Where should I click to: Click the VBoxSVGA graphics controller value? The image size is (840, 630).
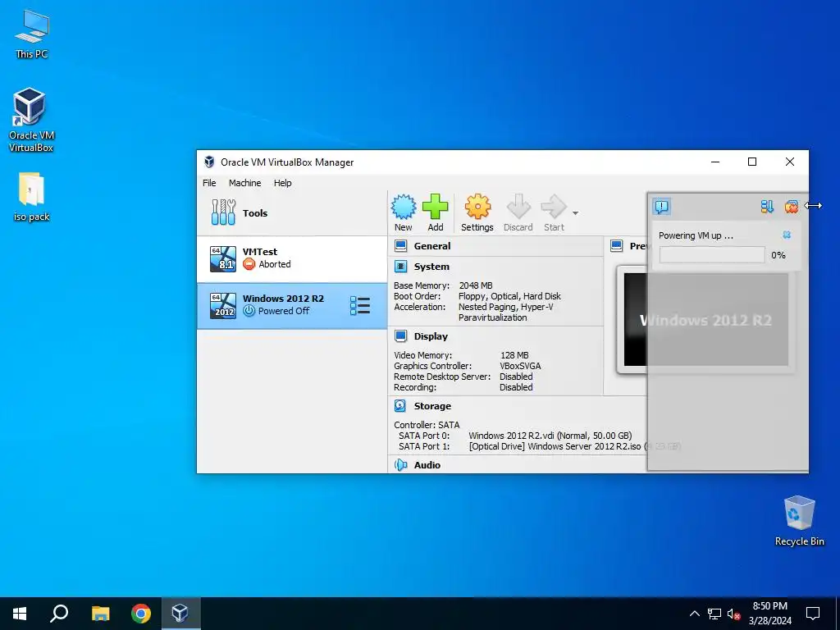tap(520, 366)
